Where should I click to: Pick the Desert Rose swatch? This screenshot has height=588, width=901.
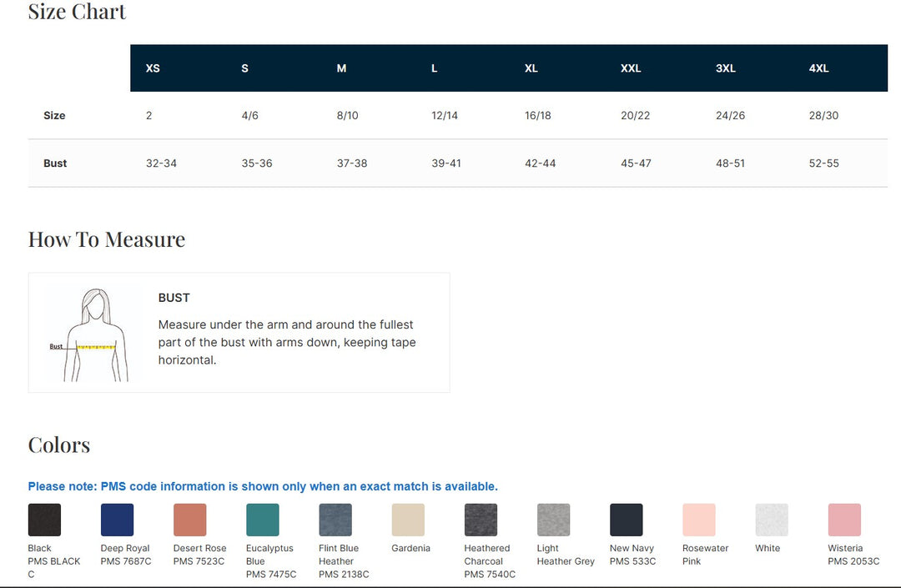[x=189, y=520]
